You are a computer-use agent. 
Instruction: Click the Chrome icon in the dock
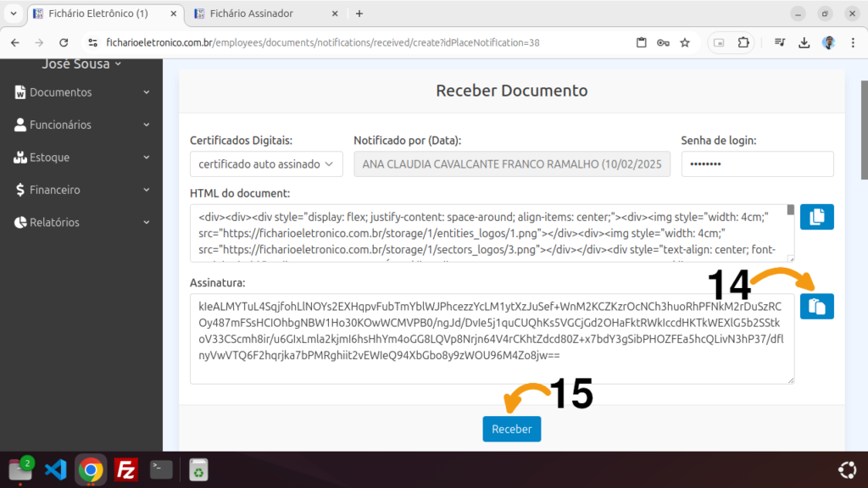[91, 469]
